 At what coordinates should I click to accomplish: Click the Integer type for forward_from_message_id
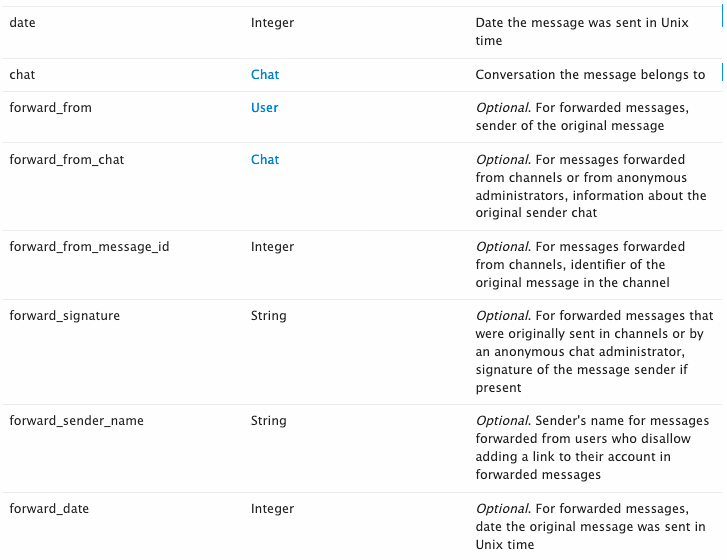click(272, 247)
